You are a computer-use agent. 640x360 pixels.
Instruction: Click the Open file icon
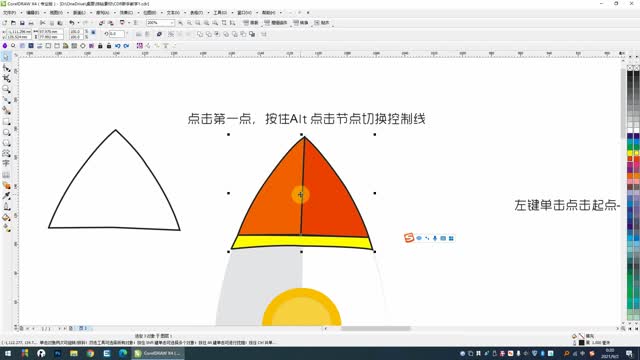(13, 23)
